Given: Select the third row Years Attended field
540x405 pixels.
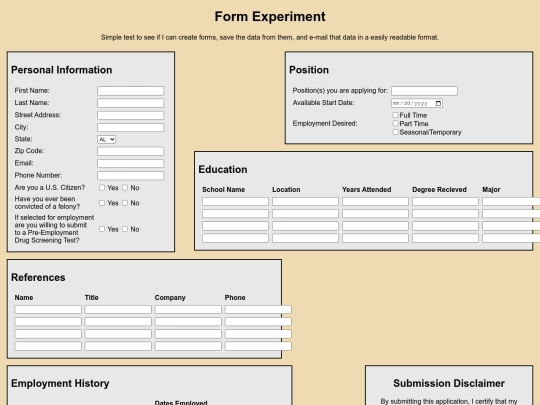Looking at the screenshot, I should 375,226.
